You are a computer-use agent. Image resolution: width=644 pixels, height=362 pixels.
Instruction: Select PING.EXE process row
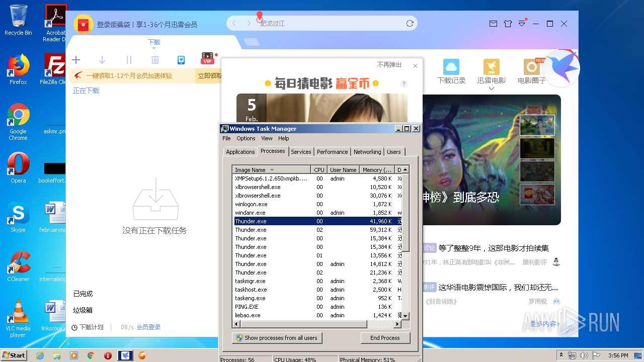317,307
